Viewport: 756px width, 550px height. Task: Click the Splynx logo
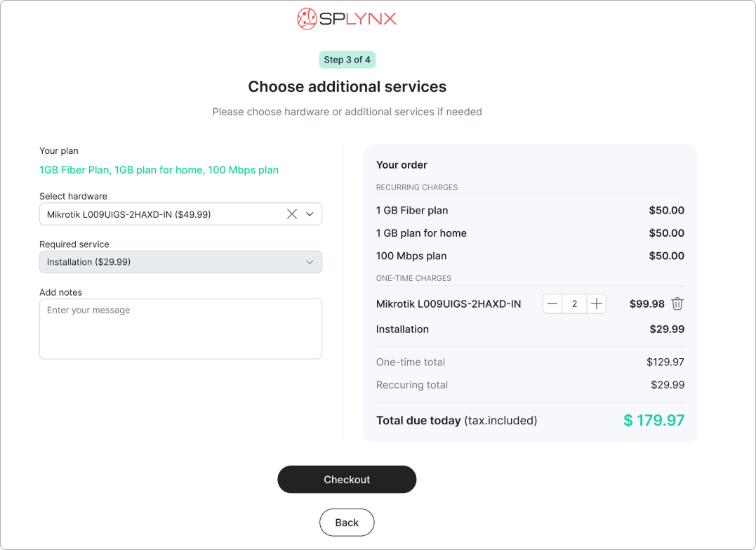(347, 19)
